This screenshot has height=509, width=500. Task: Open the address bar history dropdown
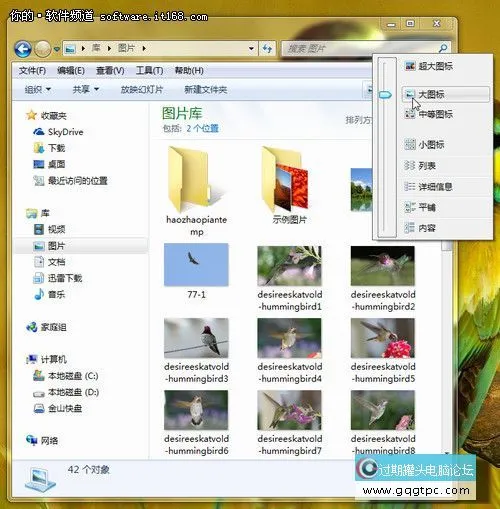coord(251,49)
